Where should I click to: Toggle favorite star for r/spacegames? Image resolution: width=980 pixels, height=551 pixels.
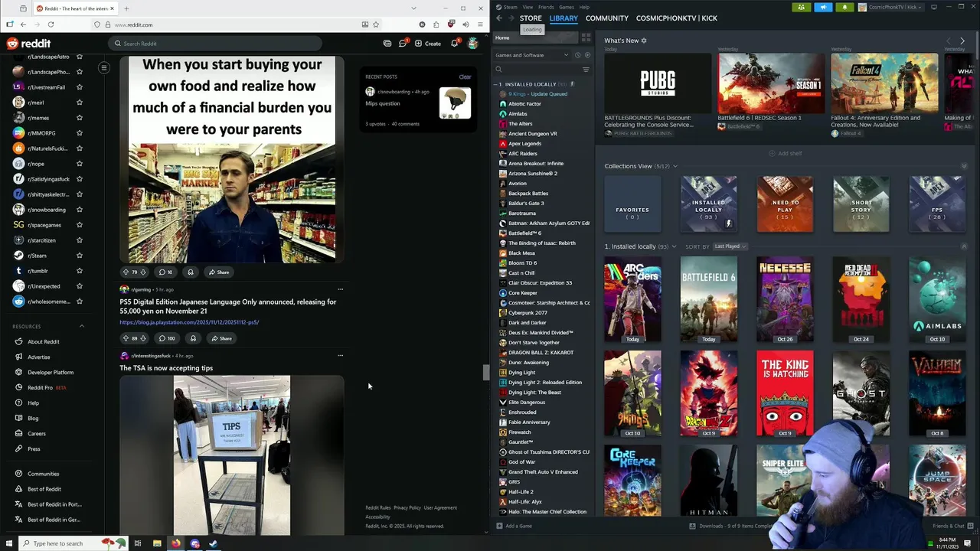pyautogui.click(x=79, y=225)
